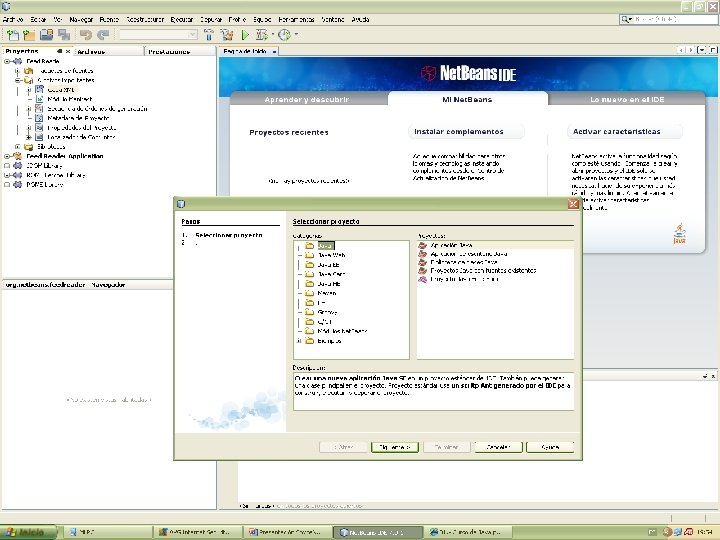Expand the Ejemplos category in the dialog

coord(299,341)
